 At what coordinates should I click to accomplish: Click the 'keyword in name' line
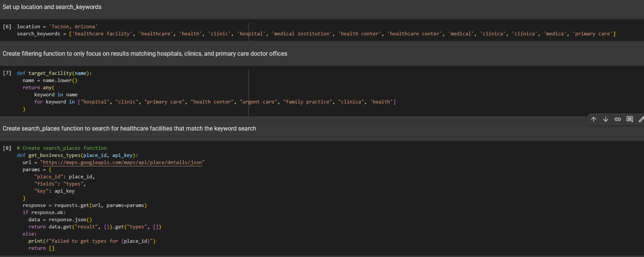click(x=56, y=95)
